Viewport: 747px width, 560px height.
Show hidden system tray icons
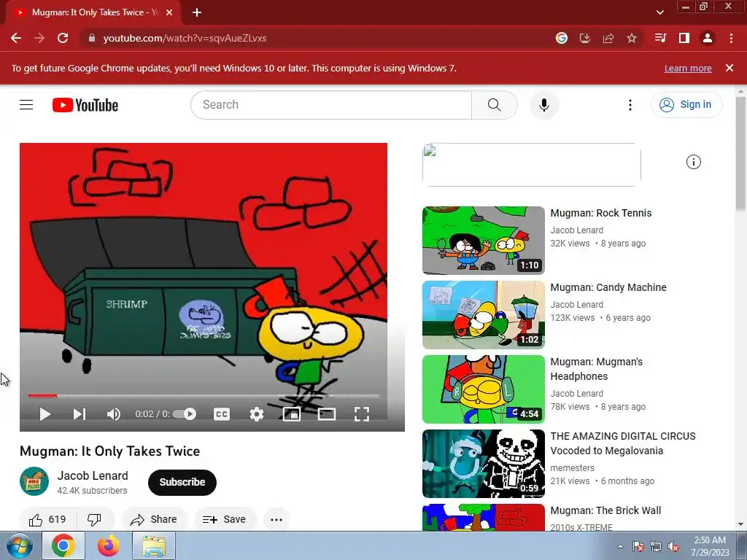coord(620,546)
